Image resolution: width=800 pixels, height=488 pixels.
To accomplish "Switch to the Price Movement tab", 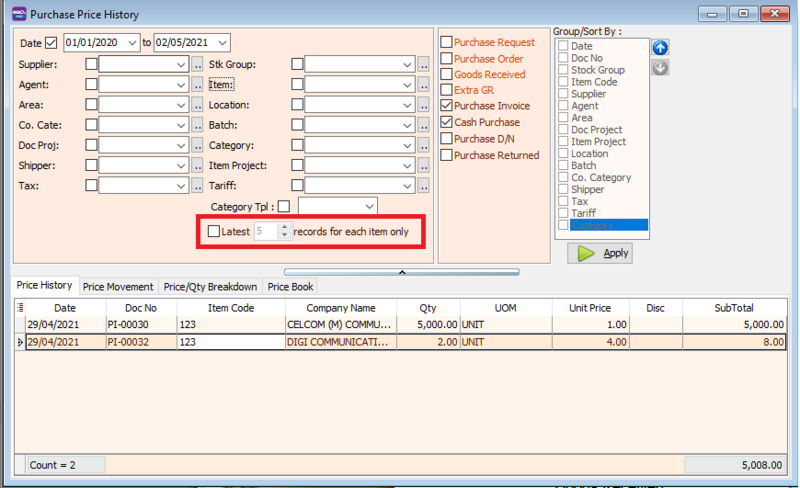I will 118,287.
